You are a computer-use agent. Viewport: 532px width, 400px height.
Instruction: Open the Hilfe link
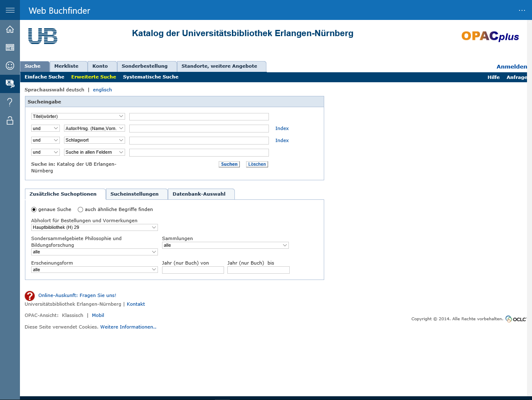tap(494, 77)
